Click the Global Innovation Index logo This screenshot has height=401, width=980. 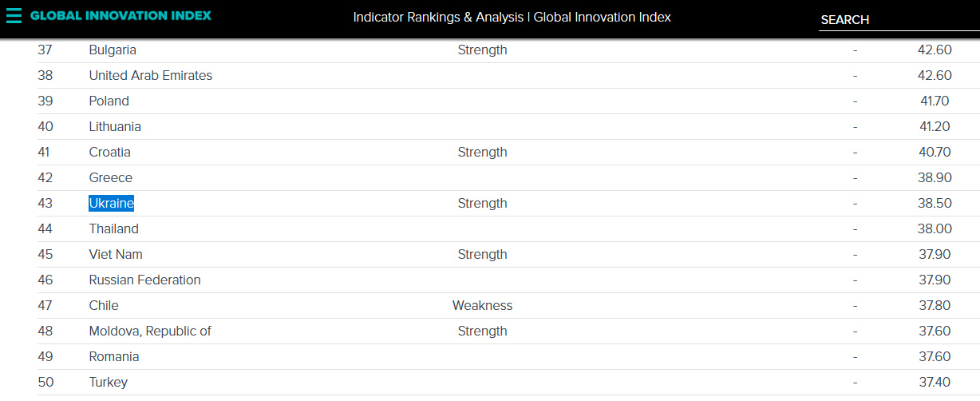point(121,15)
